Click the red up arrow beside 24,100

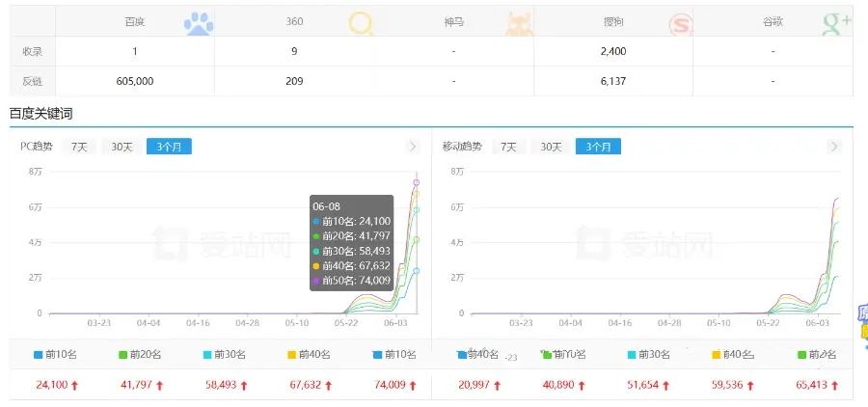tap(74, 386)
